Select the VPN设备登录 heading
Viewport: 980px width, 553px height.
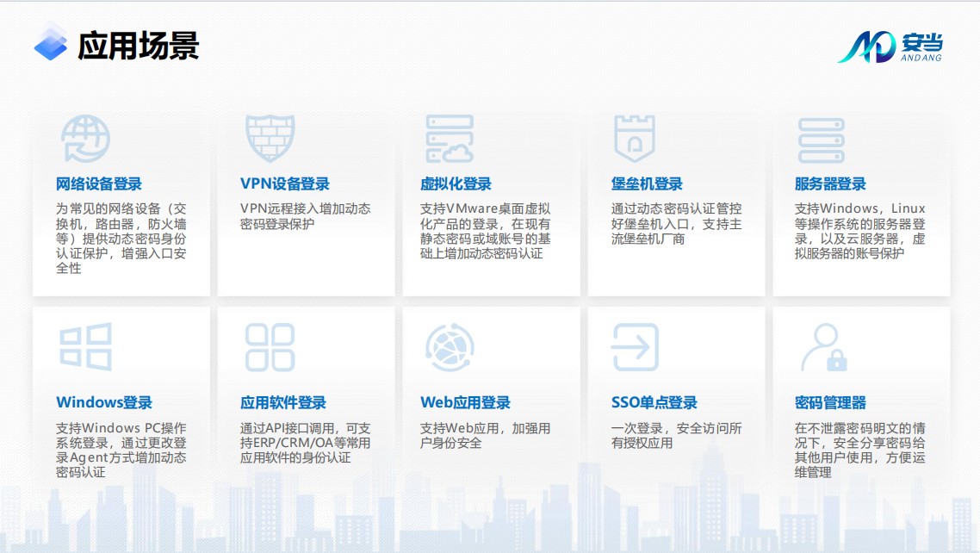[x=285, y=183]
